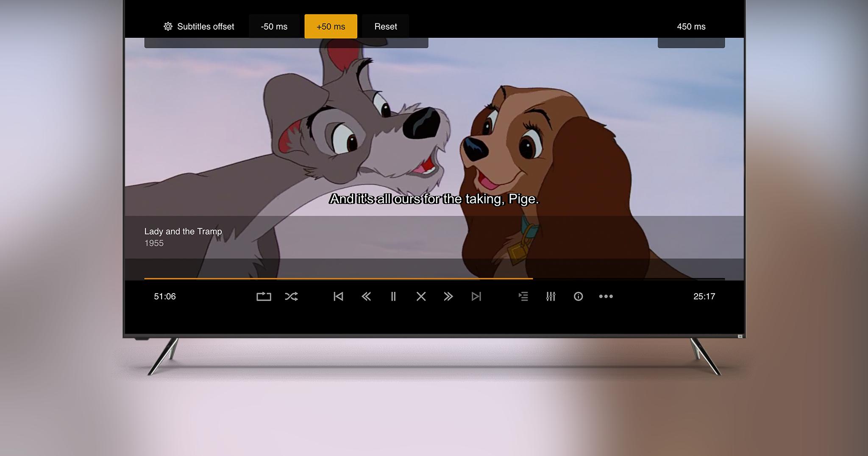The image size is (868, 456).
Task: Decrease subtitle offset by -50 ms
Action: pos(274,27)
